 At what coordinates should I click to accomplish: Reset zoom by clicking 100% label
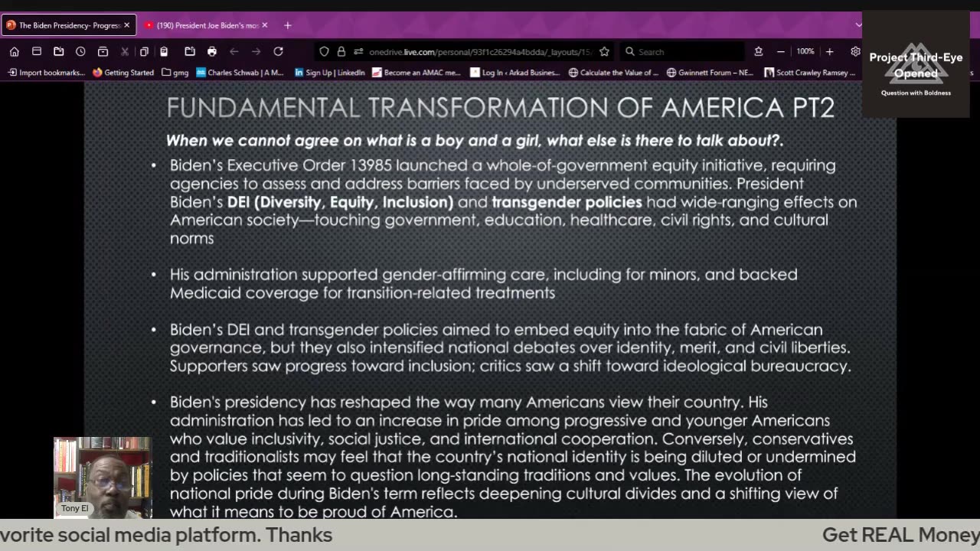(805, 51)
